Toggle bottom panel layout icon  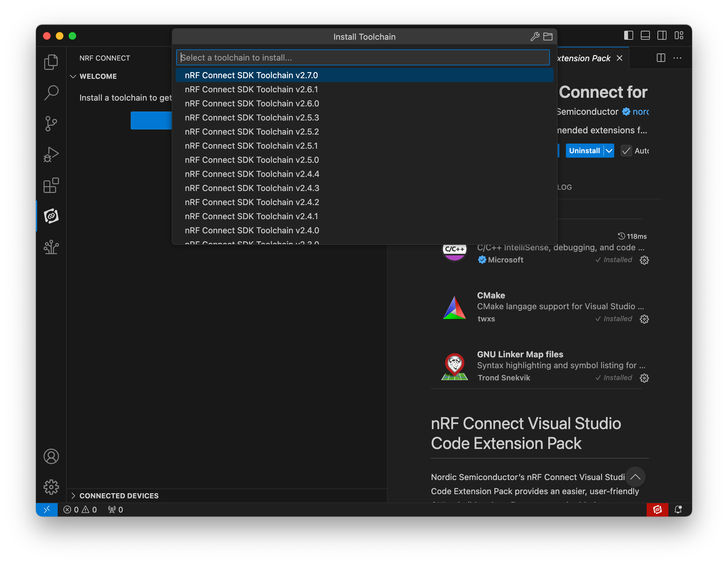(645, 35)
